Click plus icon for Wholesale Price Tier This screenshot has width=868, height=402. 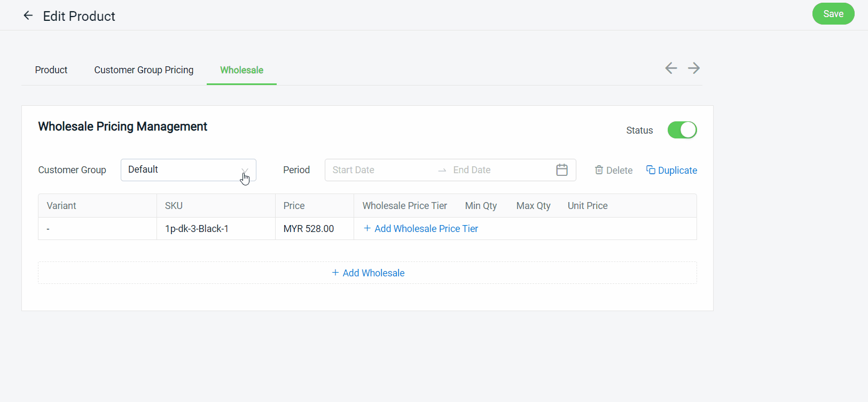[367, 228]
